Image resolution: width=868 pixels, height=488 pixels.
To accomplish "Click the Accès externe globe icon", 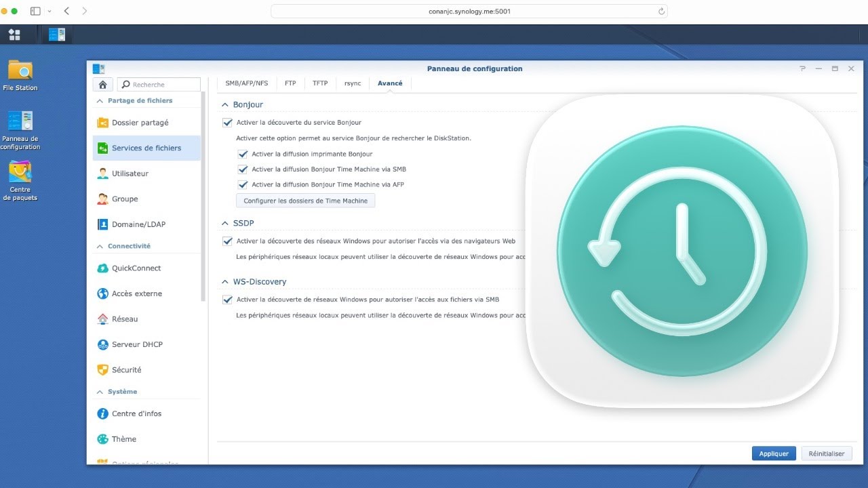I will coord(102,293).
